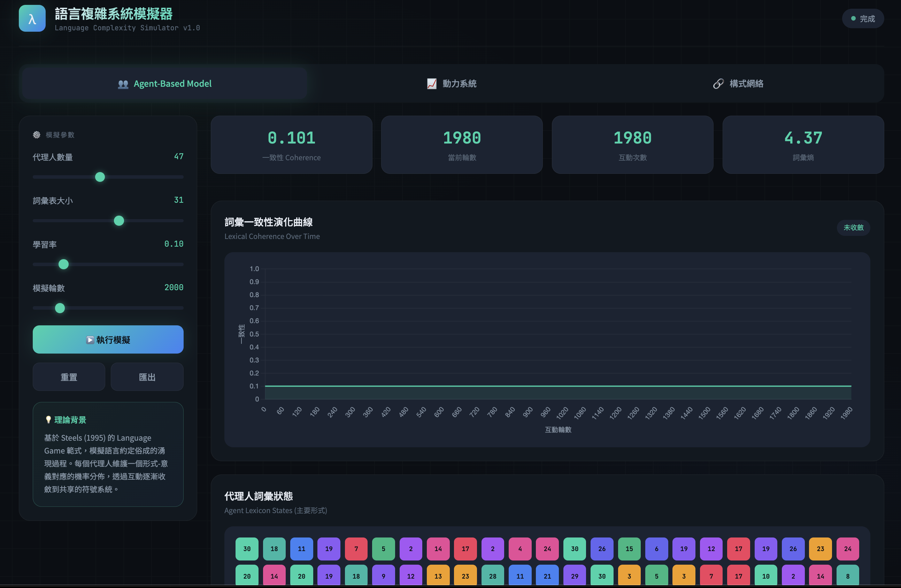Click the play icon in 執行模擬 button
The image size is (901, 588).
90,340
